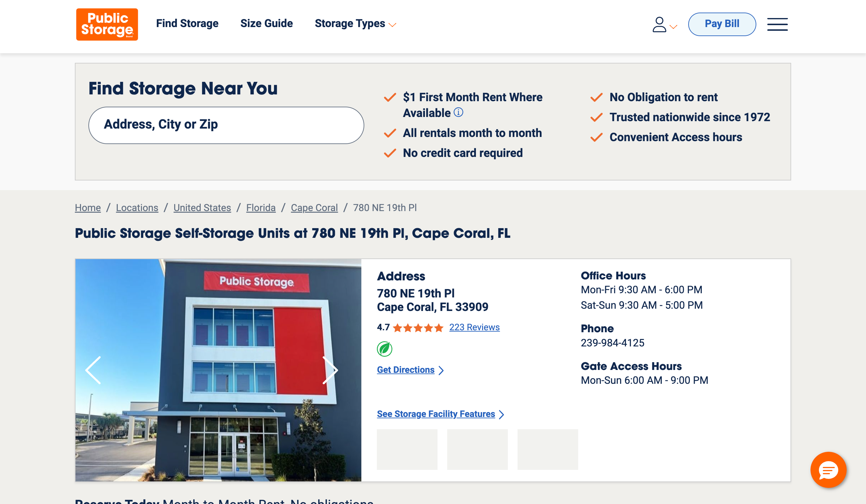
Task: Expand the account dropdown arrow
Action: [674, 26]
